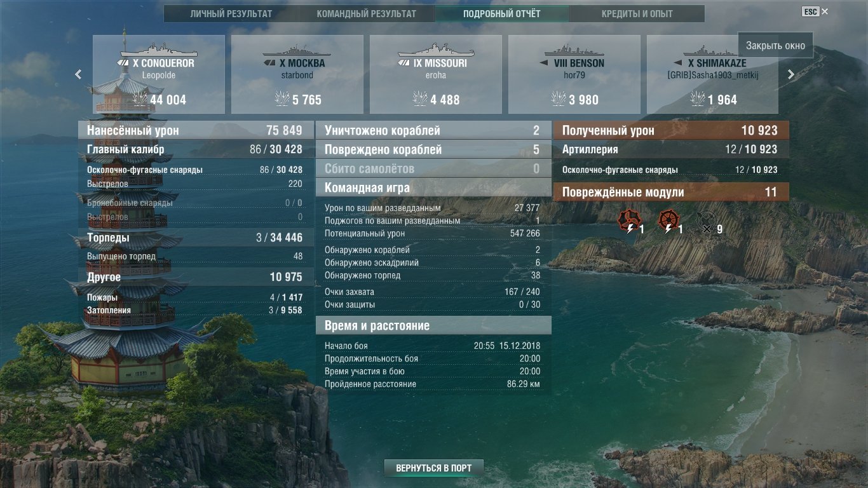Click the first damaged engine module icon

click(x=629, y=220)
